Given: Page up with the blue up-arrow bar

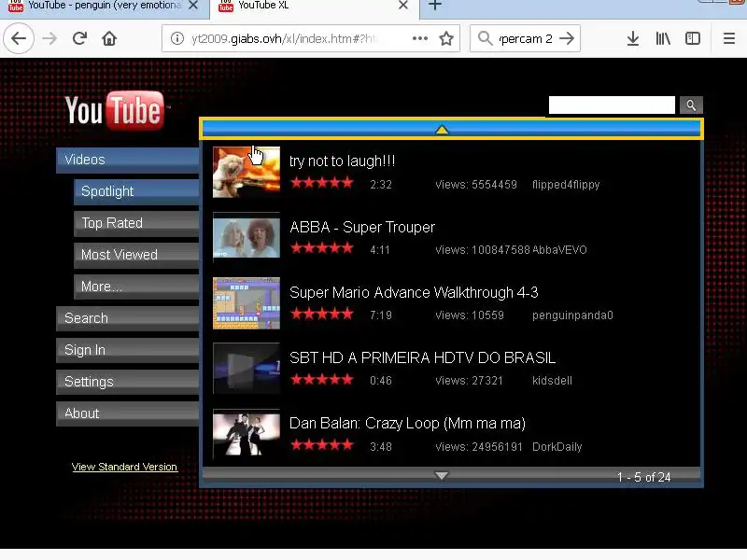Looking at the screenshot, I should click(x=451, y=129).
